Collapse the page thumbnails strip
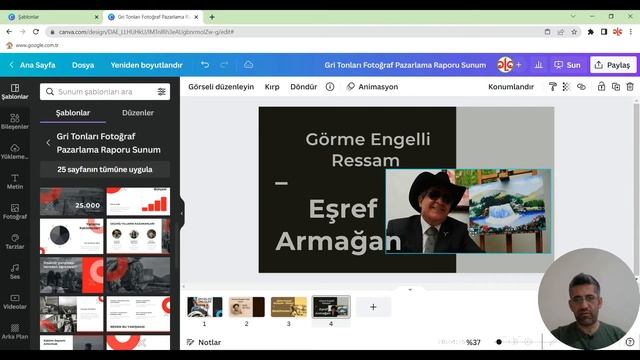640x360 pixels. (x=410, y=289)
